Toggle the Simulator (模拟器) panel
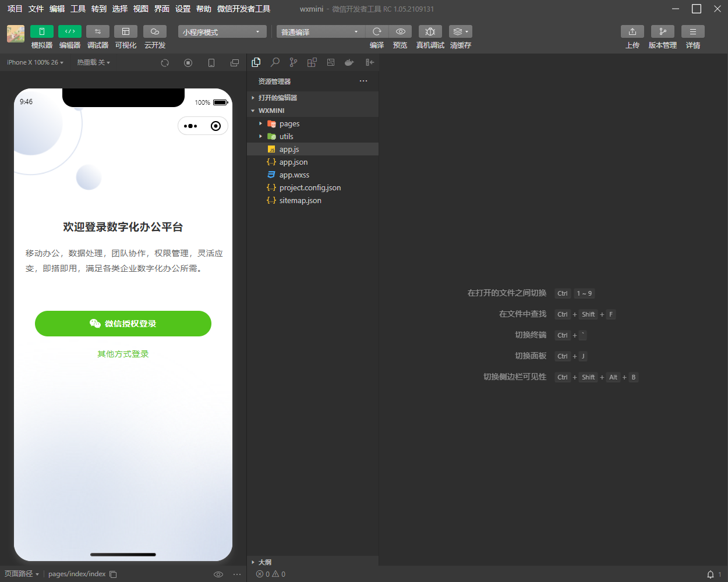The width and height of the screenshot is (728, 582). 42,31
